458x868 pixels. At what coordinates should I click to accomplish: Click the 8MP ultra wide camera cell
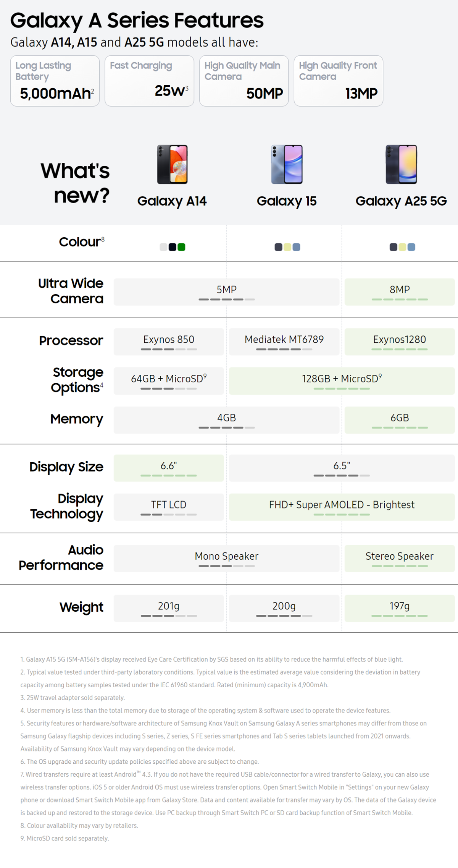[400, 292]
